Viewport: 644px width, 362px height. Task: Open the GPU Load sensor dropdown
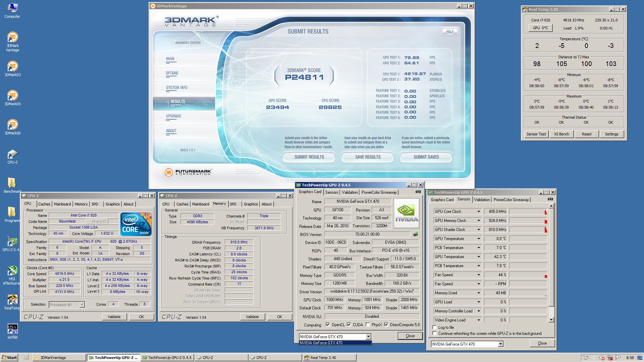tap(479, 302)
